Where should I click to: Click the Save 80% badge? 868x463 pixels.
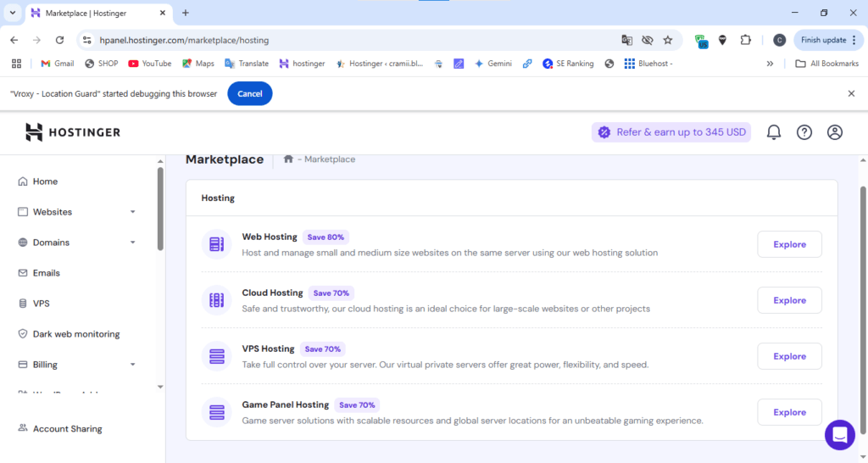[325, 237]
